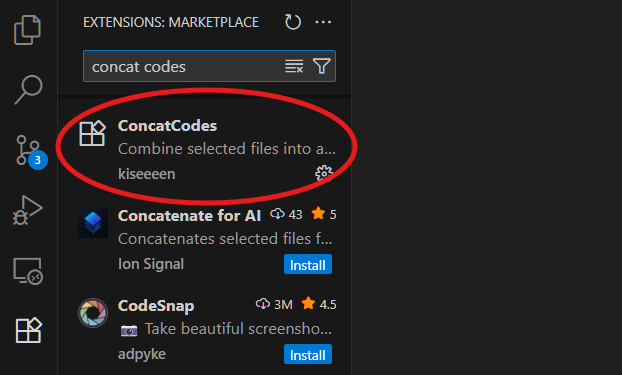Open the CodeSnap extension title
This screenshot has width=622, height=375.
[156, 306]
